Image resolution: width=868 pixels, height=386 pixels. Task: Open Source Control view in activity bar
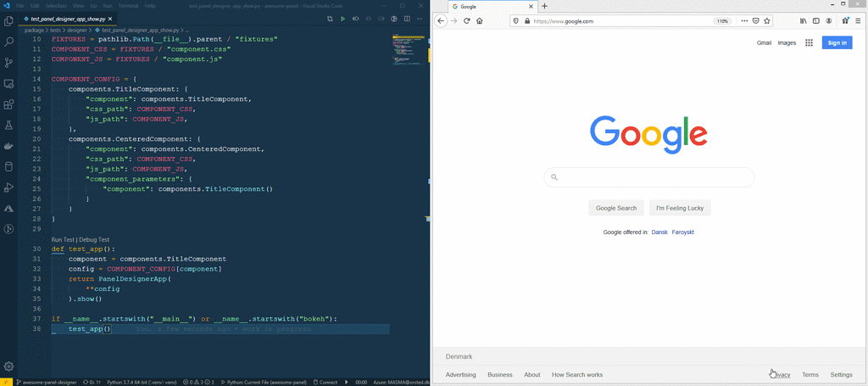click(x=8, y=63)
